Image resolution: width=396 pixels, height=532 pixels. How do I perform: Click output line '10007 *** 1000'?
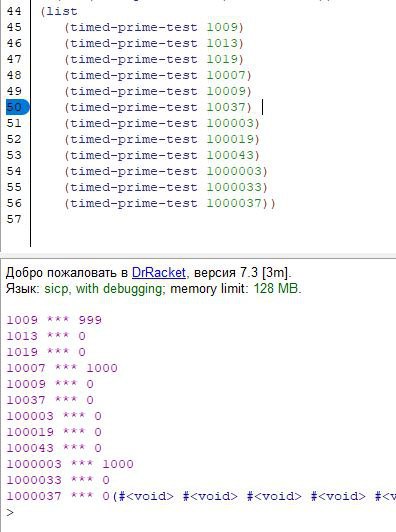(x=62, y=368)
